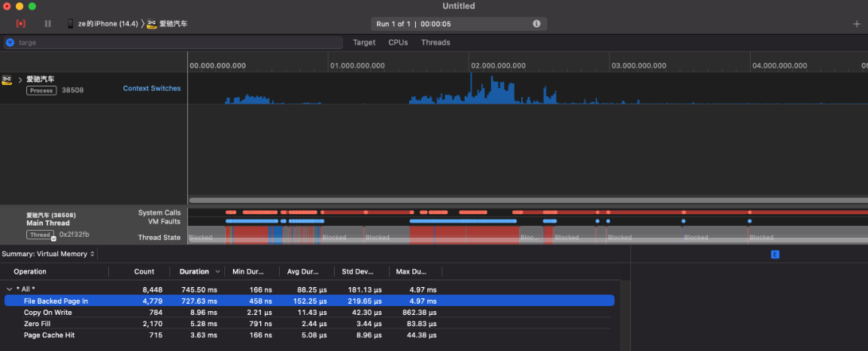Image resolution: width=868 pixels, height=351 pixels.
Task: Click the target app icon in toolbar path
Action: coord(152,24)
